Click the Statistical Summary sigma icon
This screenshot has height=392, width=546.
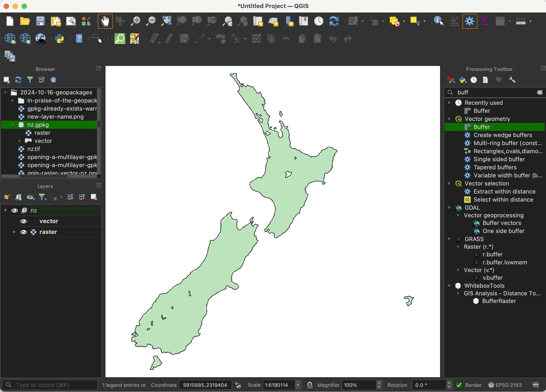click(x=485, y=21)
